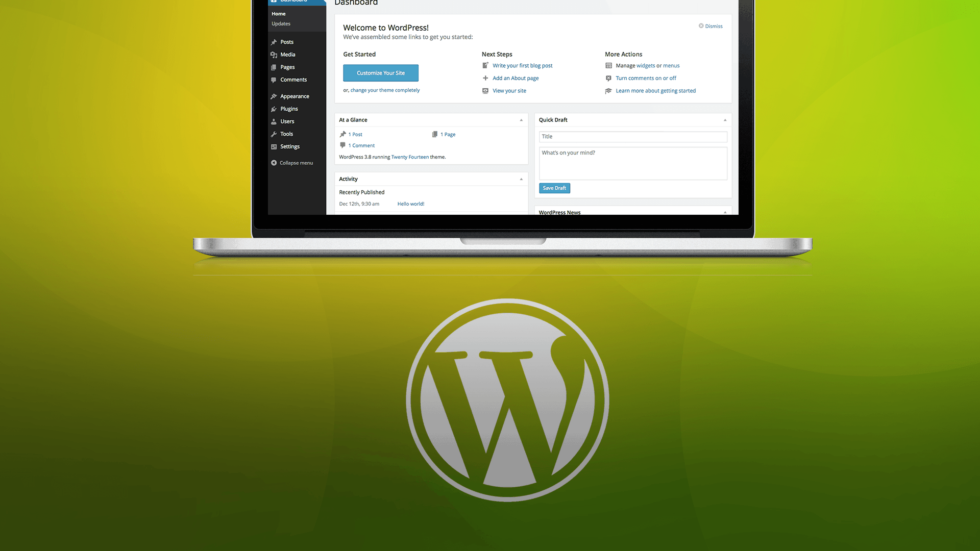Screen dimensions: 980x551
Task: Click the Tools wrench icon in sidebar
Action: (274, 134)
